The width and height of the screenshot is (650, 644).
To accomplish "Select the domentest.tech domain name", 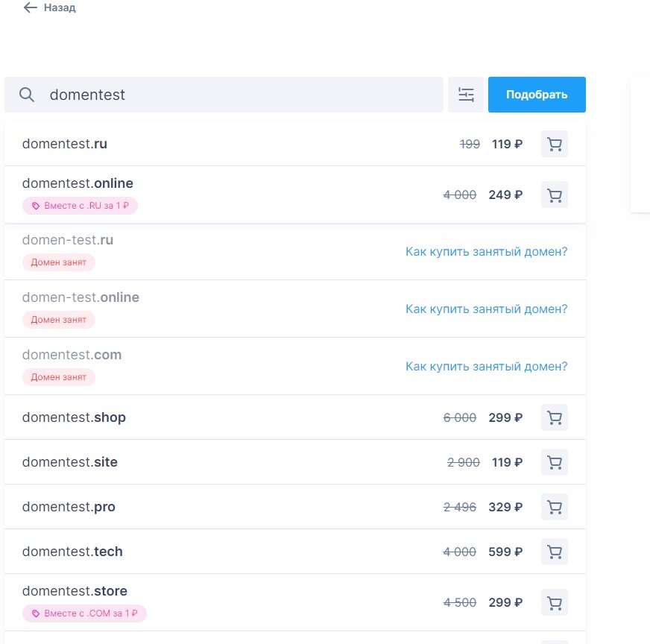I will 72,552.
